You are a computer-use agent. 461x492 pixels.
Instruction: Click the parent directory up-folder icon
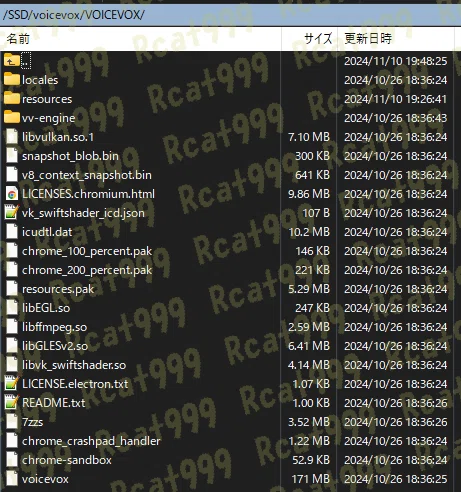click(x=12, y=60)
